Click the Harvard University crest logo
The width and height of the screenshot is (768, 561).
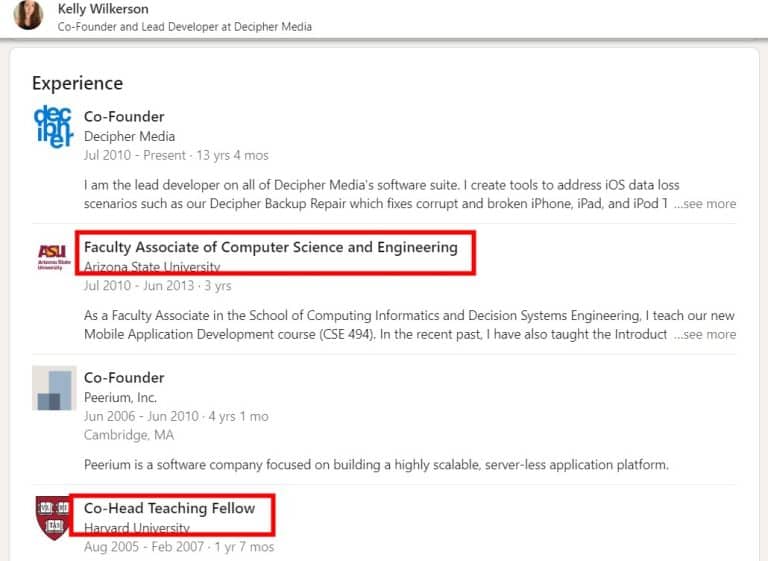point(53,517)
